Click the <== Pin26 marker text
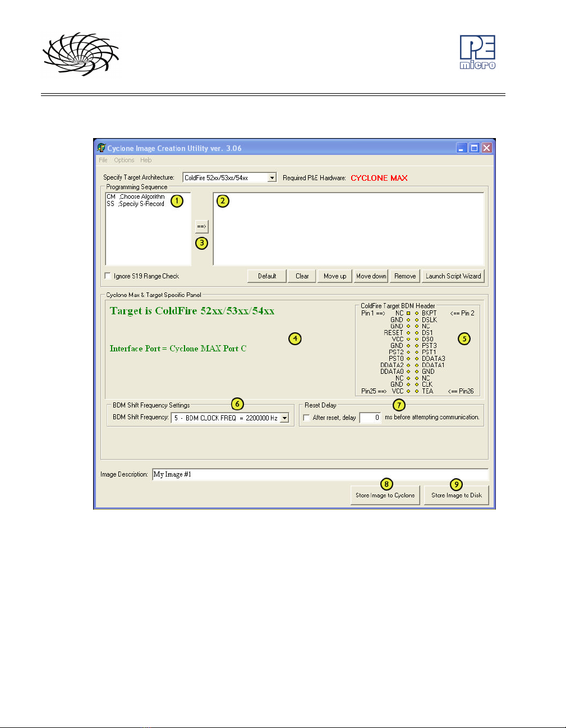Viewport: 566px width, 728px height. [x=461, y=391]
